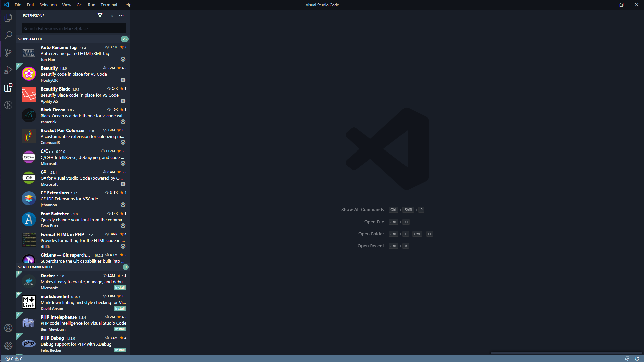Screen dimensions: 644x362
Task: Select the Beautify Blade extension title
Action: coord(55,89)
